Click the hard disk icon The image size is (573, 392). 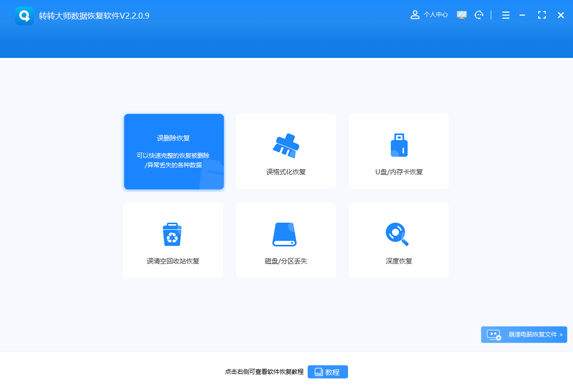[x=284, y=234]
